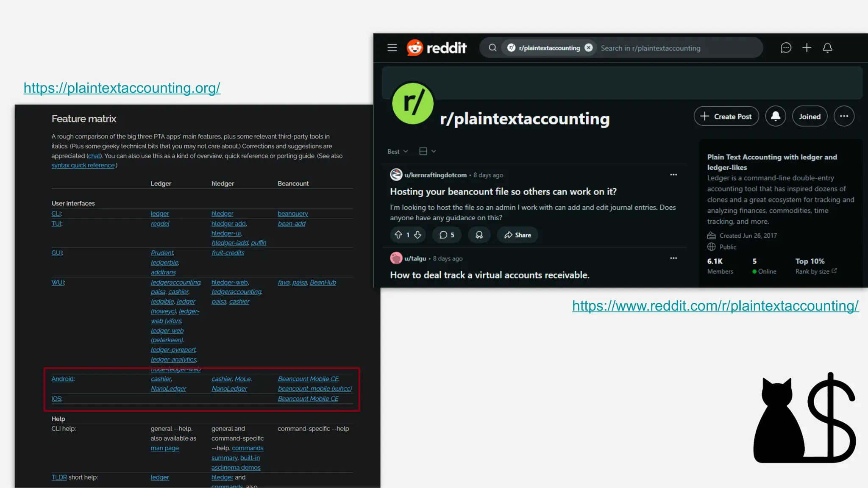Upvote the beancount hosting post
Screen dimensions: 868x488
398,235
